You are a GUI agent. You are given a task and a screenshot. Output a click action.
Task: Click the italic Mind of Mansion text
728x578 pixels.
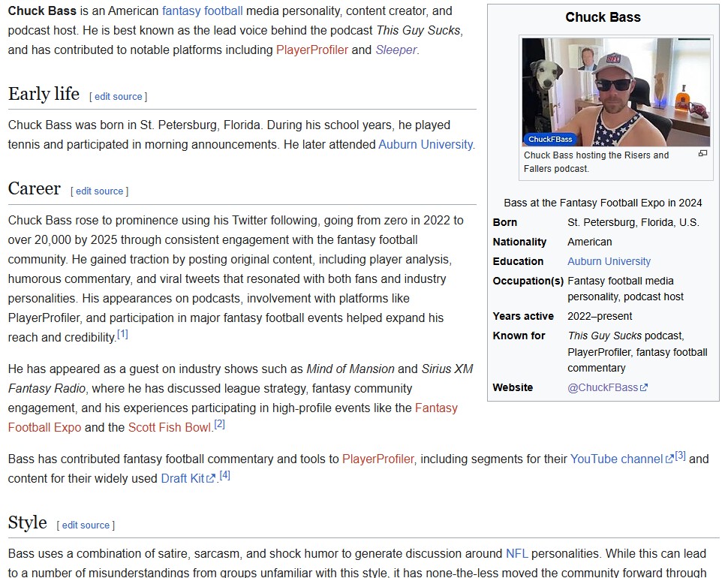(x=350, y=369)
